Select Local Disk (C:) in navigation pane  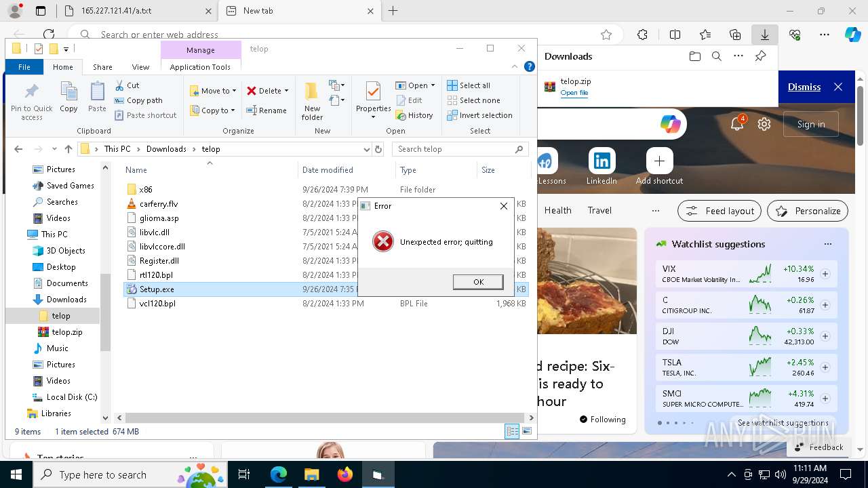point(72,397)
